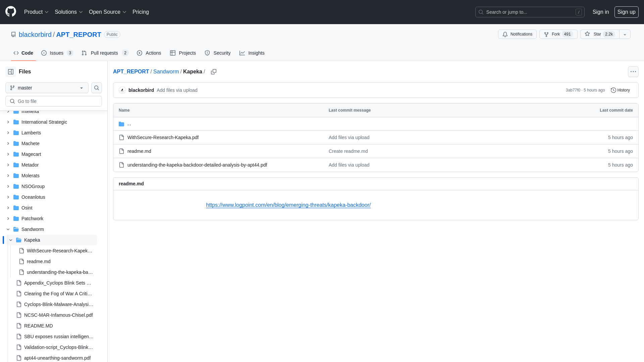644x362 pixels.
Task: Open the Oceanlotus folder in tree
Action: tap(33, 197)
